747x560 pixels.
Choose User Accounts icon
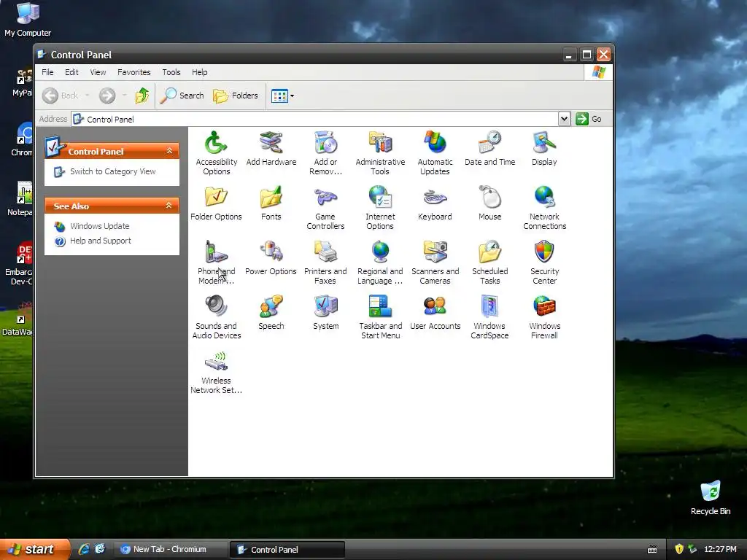pyautogui.click(x=435, y=312)
